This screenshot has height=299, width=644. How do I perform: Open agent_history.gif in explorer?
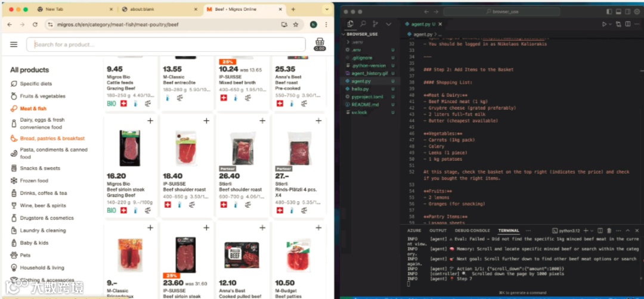[370, 73]
